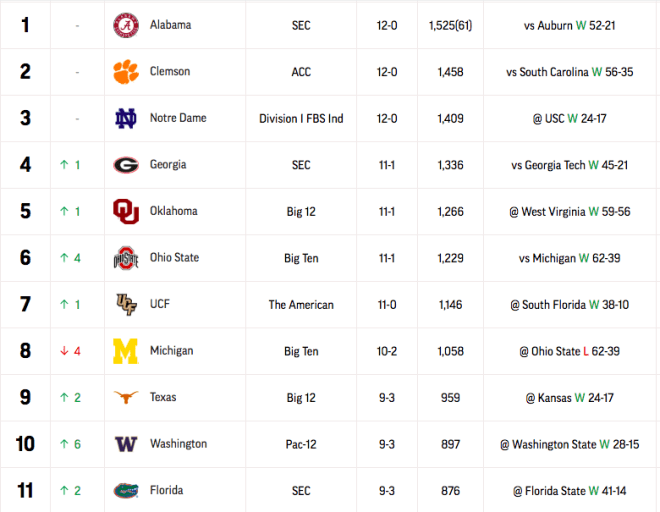The image size is (660, 512).
Task: Click the Florida Gators logo
Action: coord(126,491)
